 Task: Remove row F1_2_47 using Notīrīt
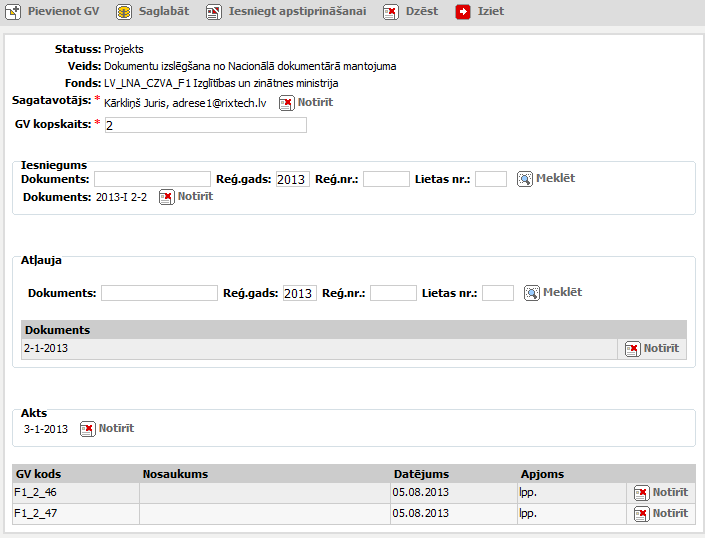point(642,513)
